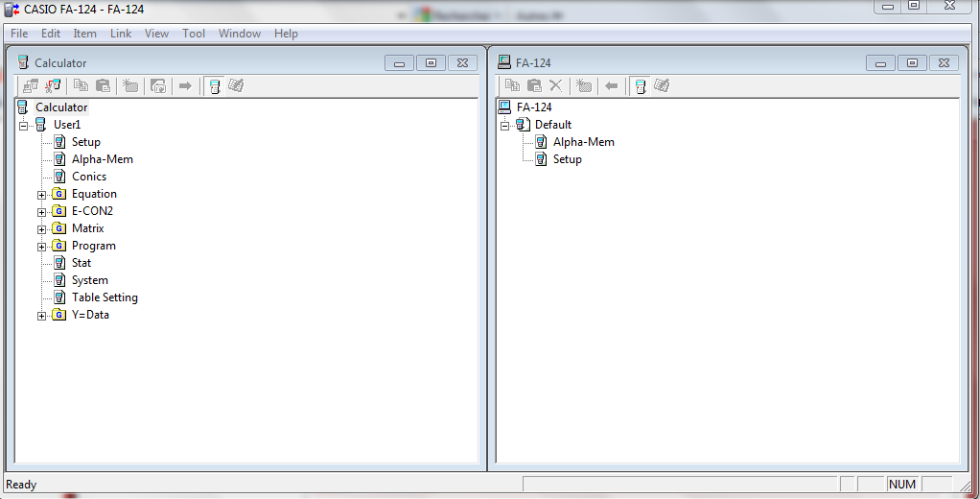Click Conics item's calculator icon
This screenshot has height=499, width=980.
(x=59, y=177)
